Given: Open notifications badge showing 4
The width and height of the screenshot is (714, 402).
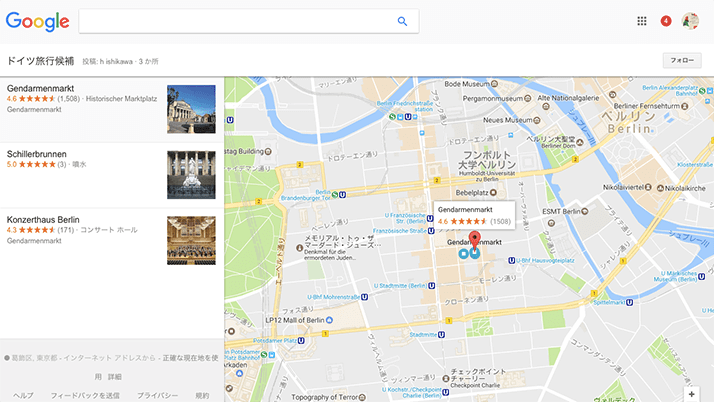Looking at the screenshot, I should click(666, 21).
